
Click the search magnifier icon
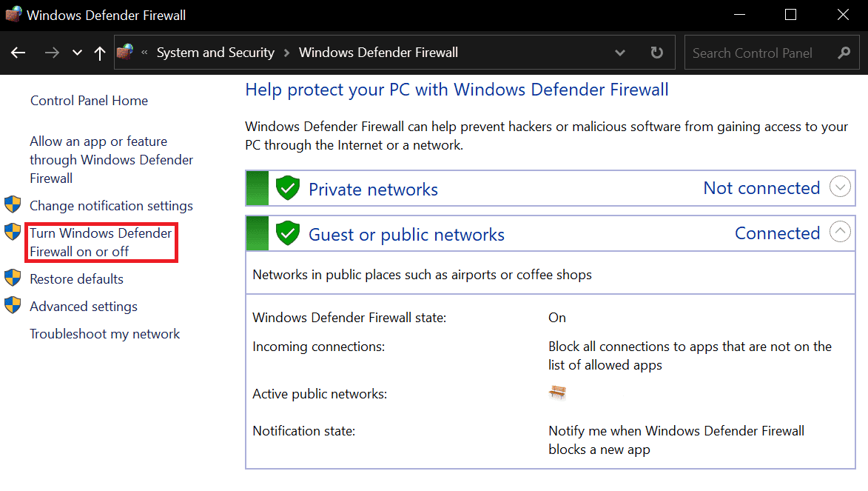[x=844, y=53]
